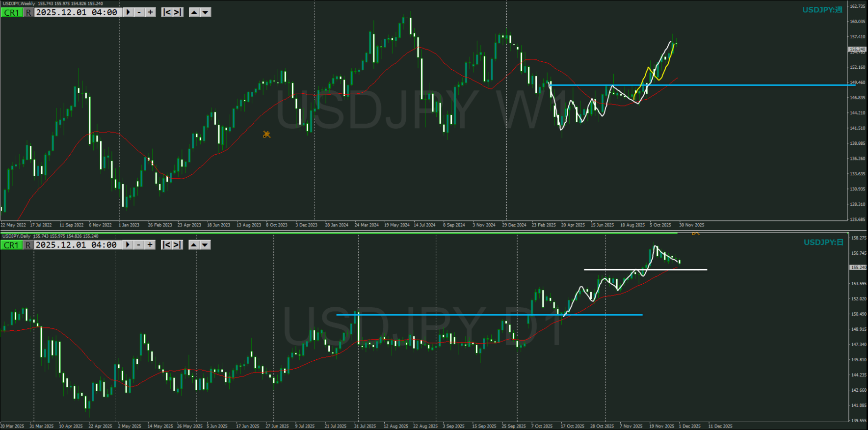Click the down triangle on weekly chart toolbar
This screenshot has height=430, width=868.
point(206,12)
